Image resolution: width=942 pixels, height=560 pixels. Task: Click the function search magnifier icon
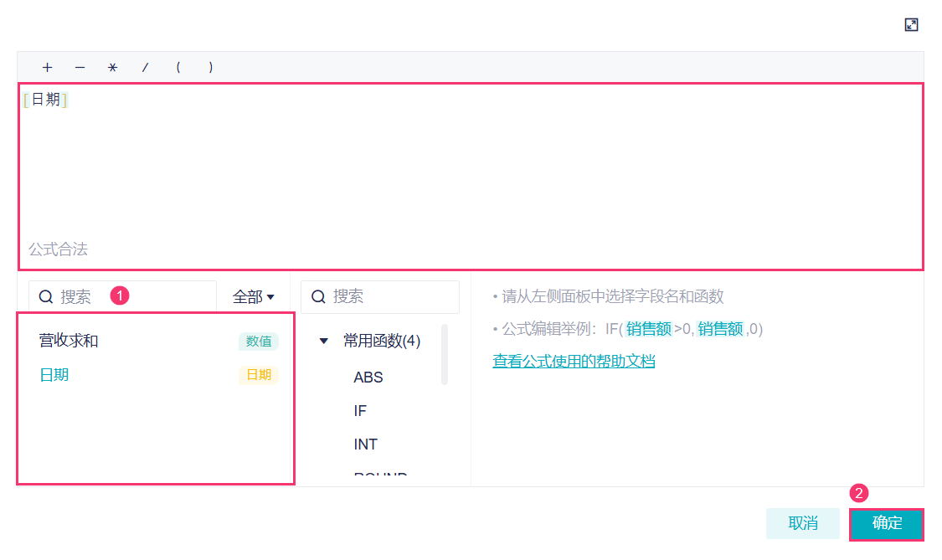318,296
